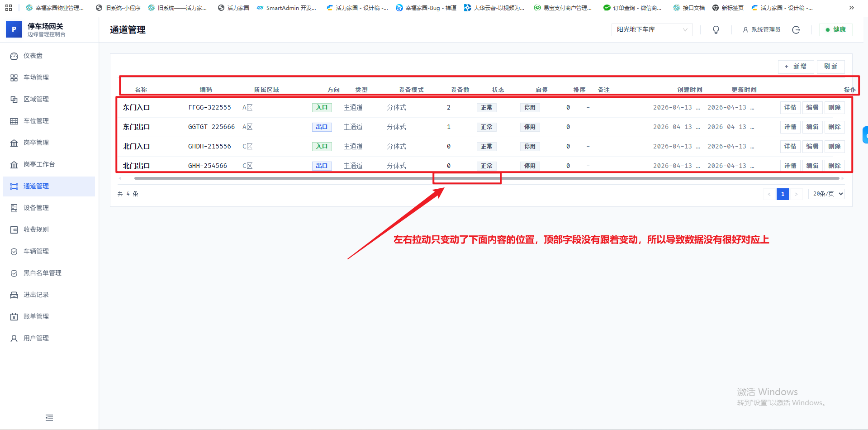Open 进出记录 sidebar item
The width and height of the screenshot is (868, 430).
click(x=36, y=295)
